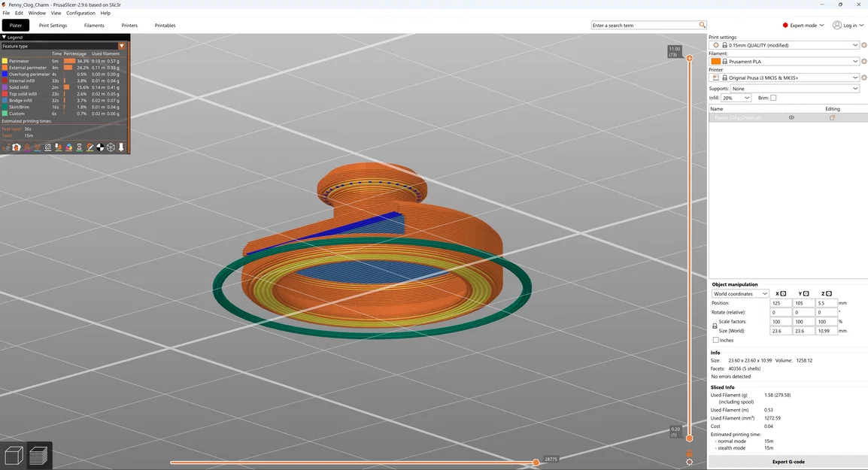Screen dimensions: 868x470
Task: Click the Export G-code button
Action: coord(788,462)
